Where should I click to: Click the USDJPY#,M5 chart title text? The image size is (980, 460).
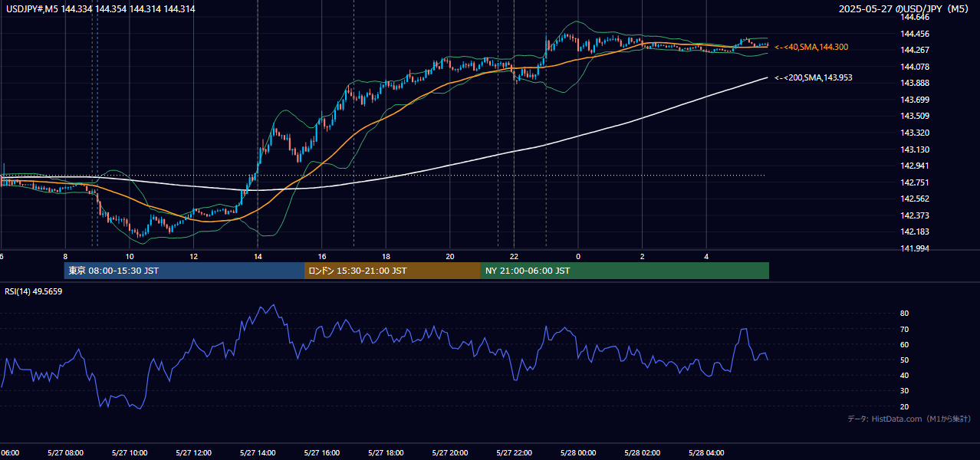pos(100,8)
